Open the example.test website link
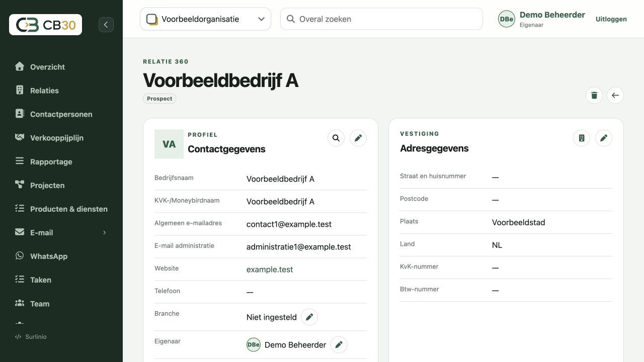 tap(270, 269)
